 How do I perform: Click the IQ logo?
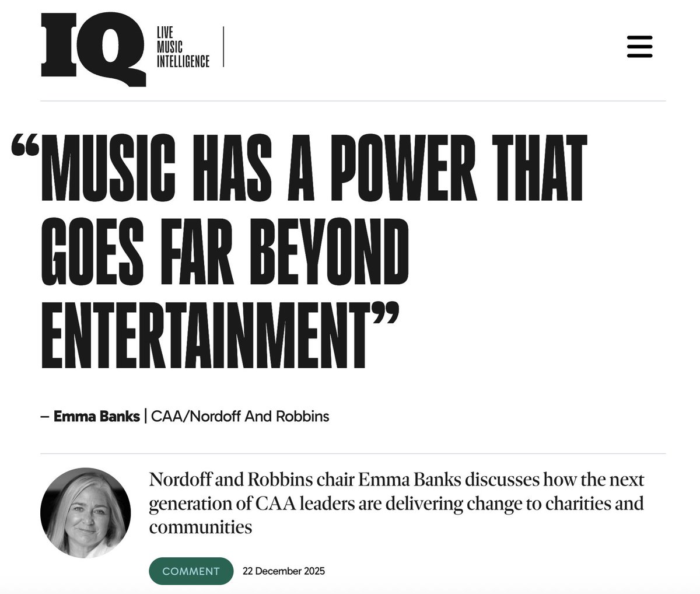coord(93,50)
